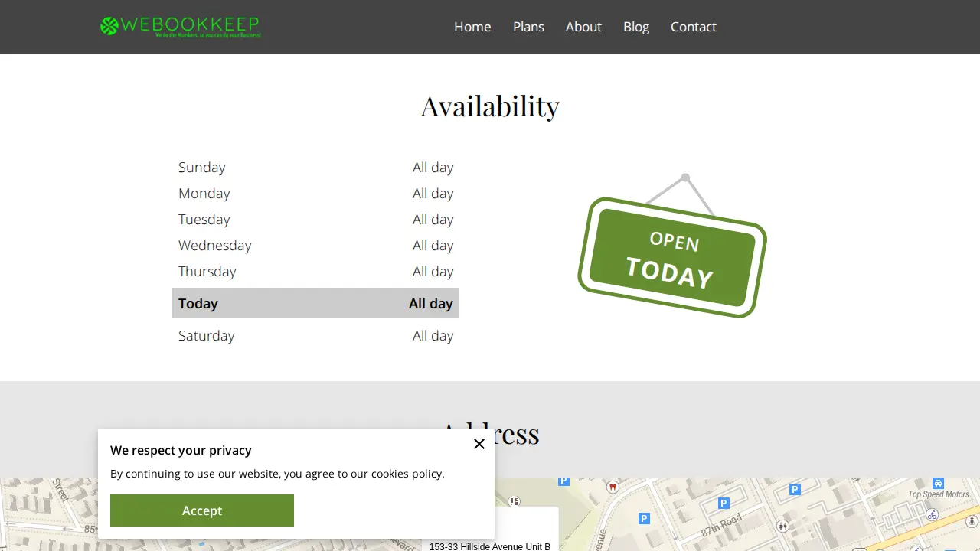The height and width of the screenshot is (551, 980).
Task: Click the 87th Road map label
Action: coord(722,524)
